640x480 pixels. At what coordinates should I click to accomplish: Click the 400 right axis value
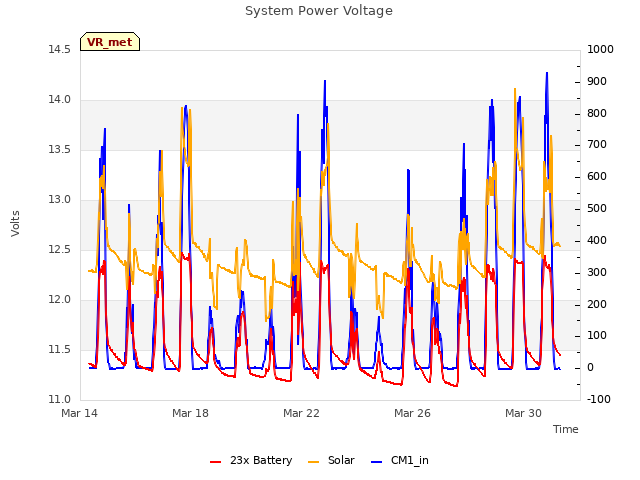(x=597, y=240)
